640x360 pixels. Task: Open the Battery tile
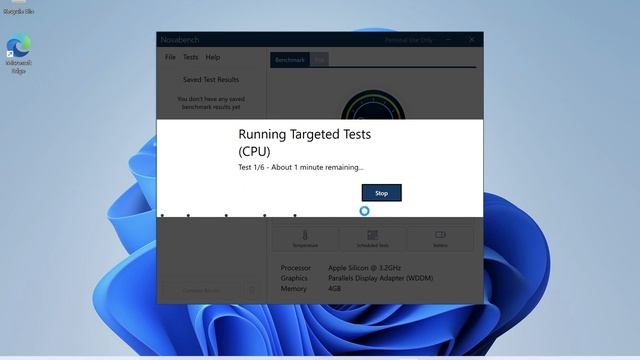(x=440, y=239)
